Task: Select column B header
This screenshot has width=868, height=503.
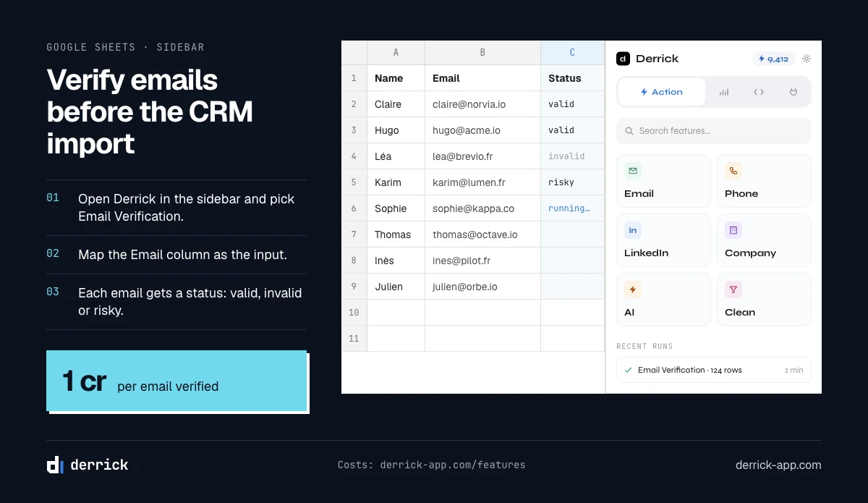Action: pos(482,53)
